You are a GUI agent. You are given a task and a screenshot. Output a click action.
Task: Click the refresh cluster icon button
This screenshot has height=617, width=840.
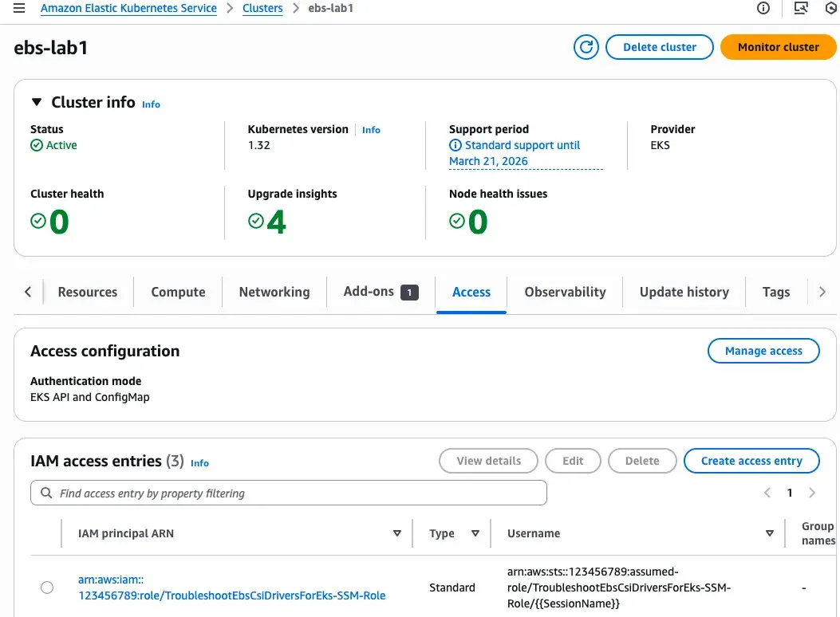tap(586, 47)
